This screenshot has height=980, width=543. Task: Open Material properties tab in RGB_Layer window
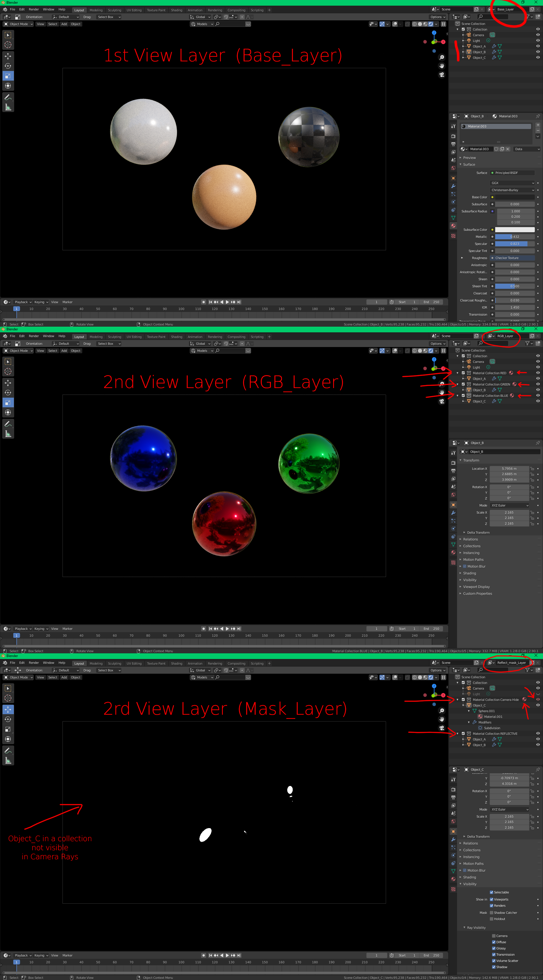coord(453,552)
